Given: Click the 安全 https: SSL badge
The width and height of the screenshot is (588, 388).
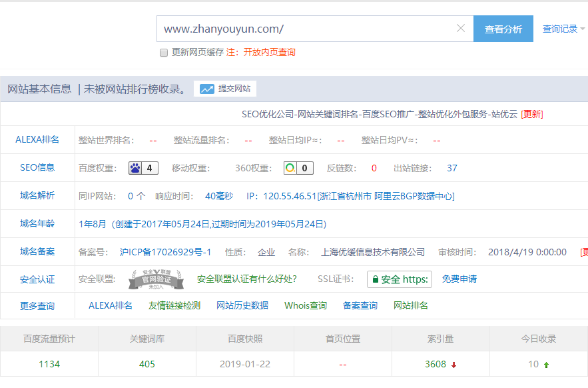Looking at the screenshot, I should click(400, 279).
